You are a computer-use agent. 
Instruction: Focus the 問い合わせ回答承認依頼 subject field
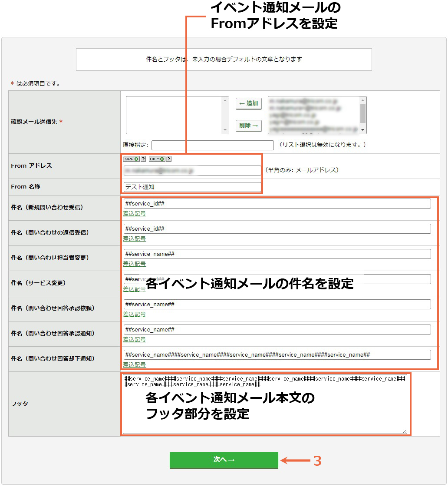point(277,305)
